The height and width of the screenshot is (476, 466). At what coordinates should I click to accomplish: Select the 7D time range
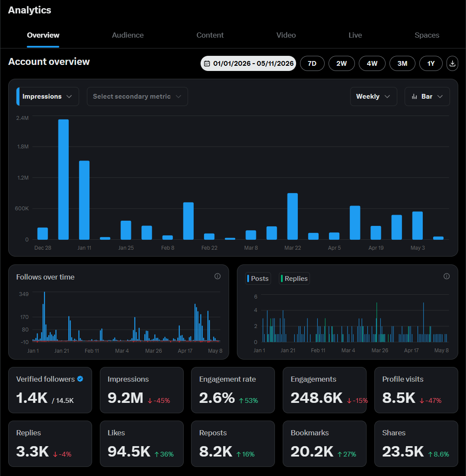pyautogui.click(x=312, y=64)
